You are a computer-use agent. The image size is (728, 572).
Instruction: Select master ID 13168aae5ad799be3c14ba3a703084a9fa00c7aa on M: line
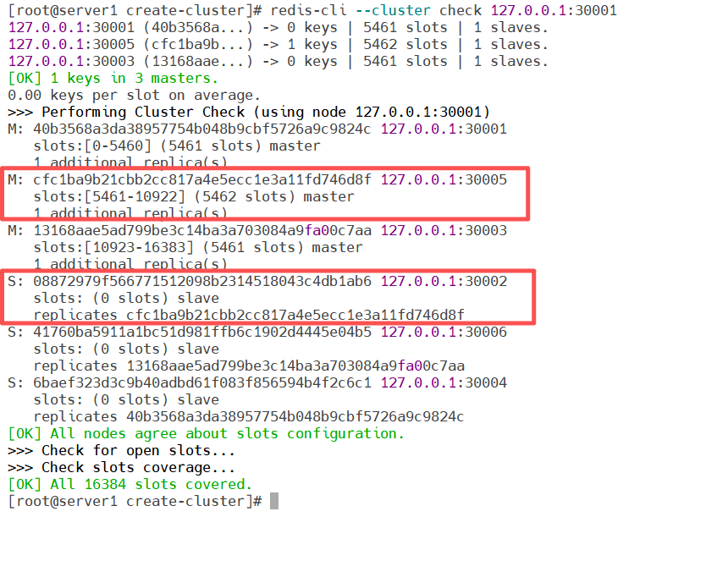tap(202, 230)
